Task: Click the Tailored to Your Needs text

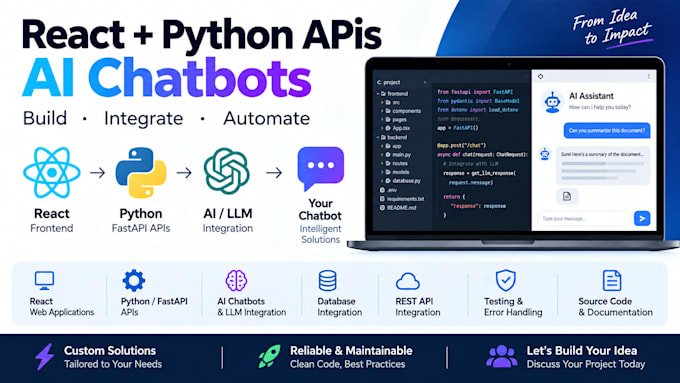Action: point(113,364)
